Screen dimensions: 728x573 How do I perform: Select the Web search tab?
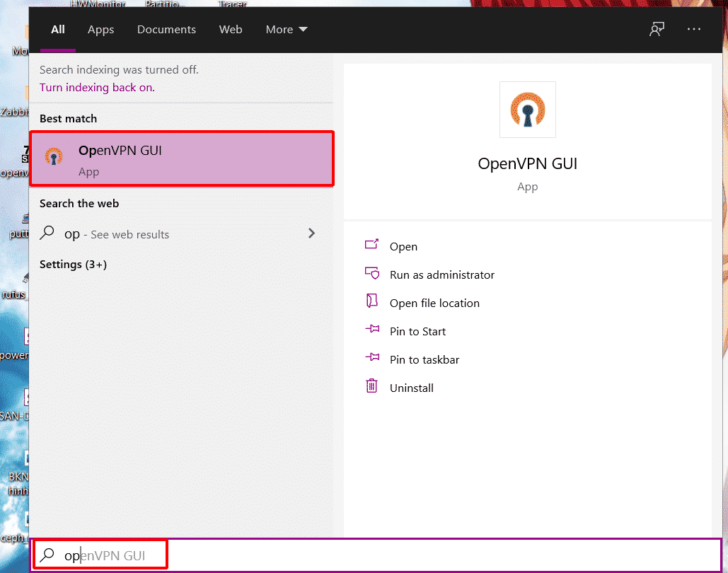[231, 30]
